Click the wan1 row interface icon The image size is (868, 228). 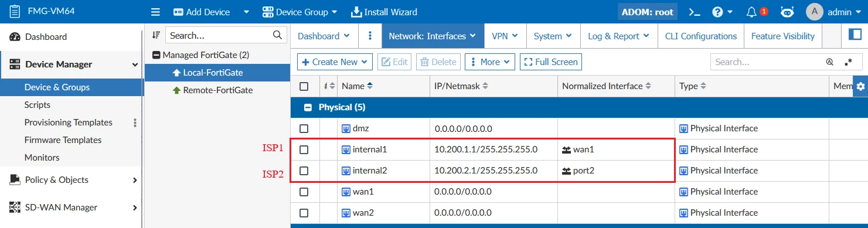(346, 192)
